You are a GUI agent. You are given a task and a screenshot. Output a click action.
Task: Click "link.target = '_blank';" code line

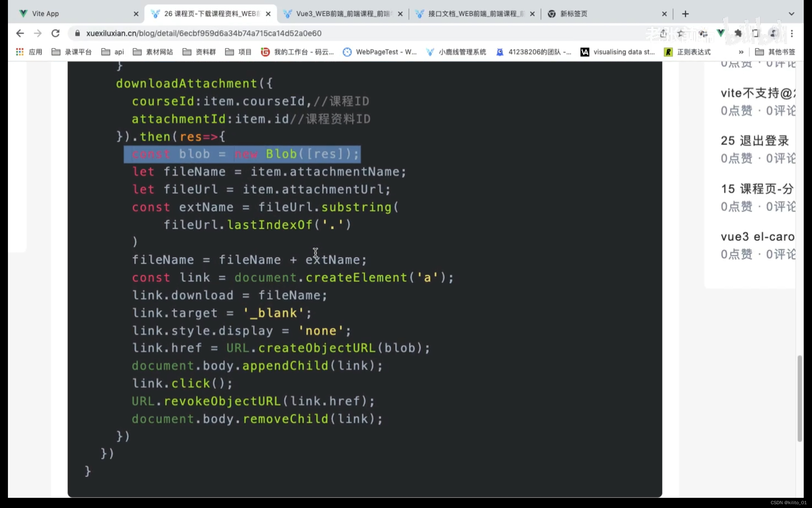point(222,313)
